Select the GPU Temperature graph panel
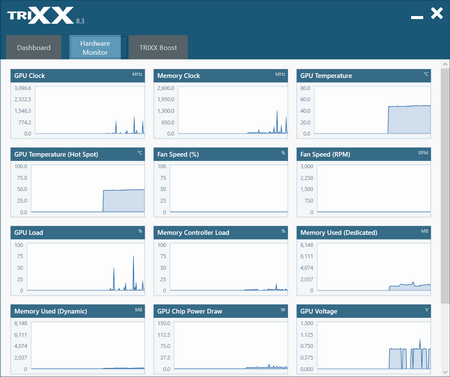The height and width of the screenshot is (377, 450). click(x=364, y=104)
